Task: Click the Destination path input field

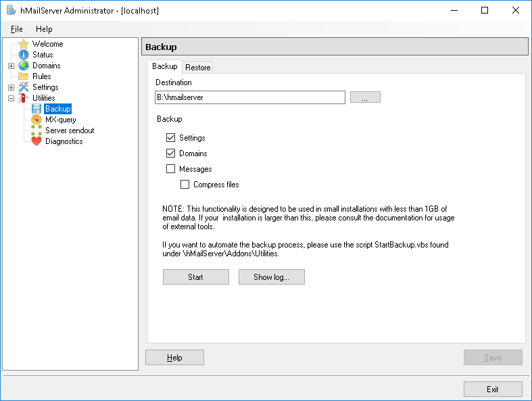Action: coord(250,97)
